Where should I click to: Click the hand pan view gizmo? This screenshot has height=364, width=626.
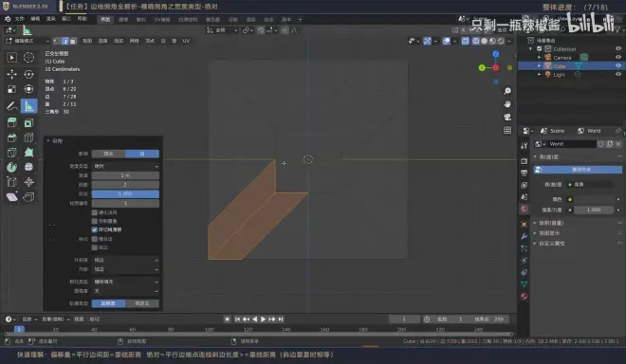tap(507, 104)
